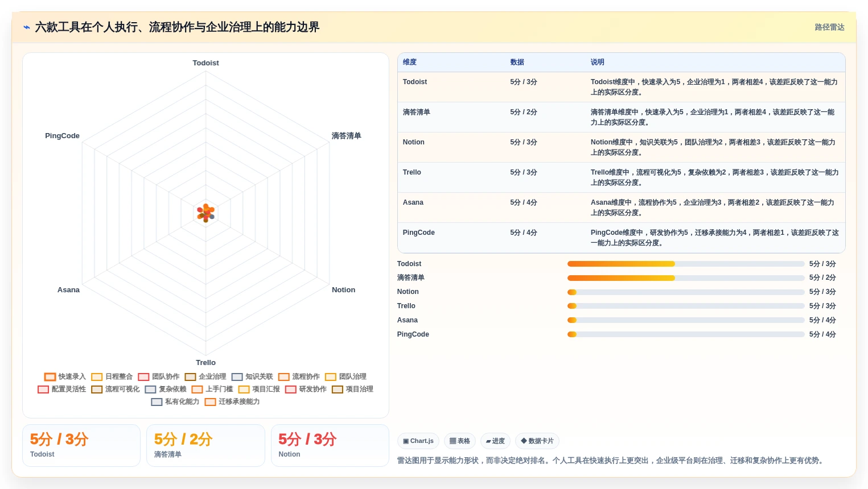Select the 滴答清单 table row name
The height and width of the screenshot is (489, 868).
pyautogui.click(x=417, y=112)
